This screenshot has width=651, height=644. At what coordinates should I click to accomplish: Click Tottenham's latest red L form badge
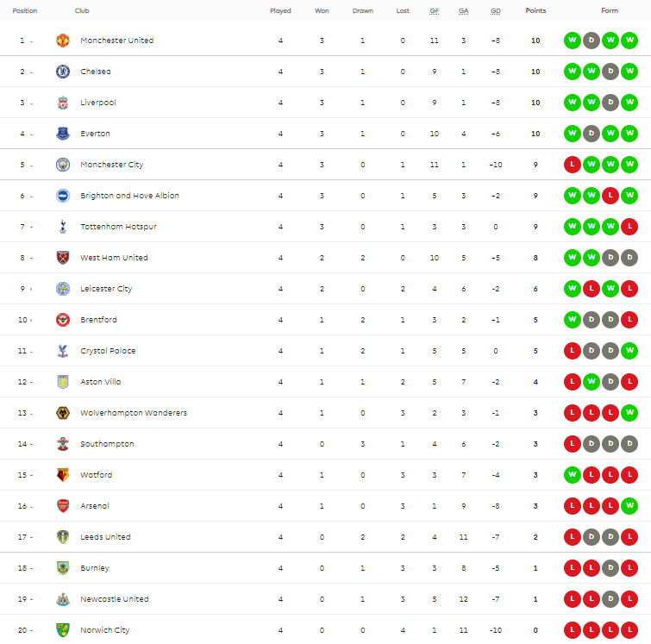coord(629,227)
